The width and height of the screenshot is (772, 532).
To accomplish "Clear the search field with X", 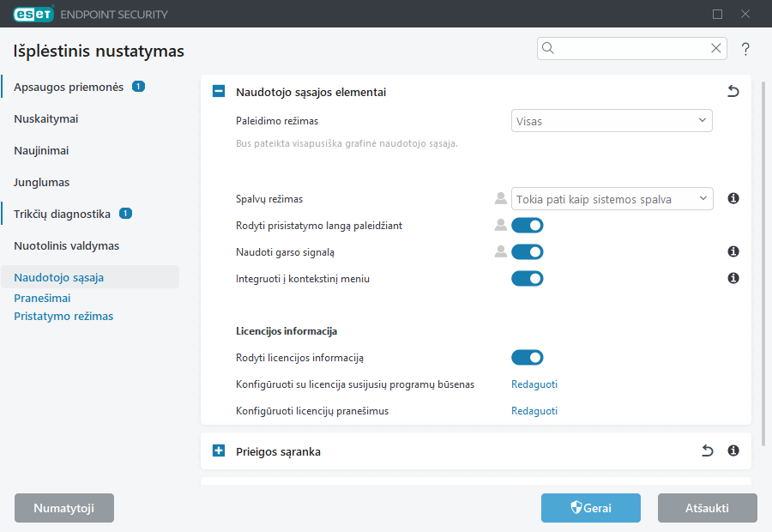I will [716, 48].
